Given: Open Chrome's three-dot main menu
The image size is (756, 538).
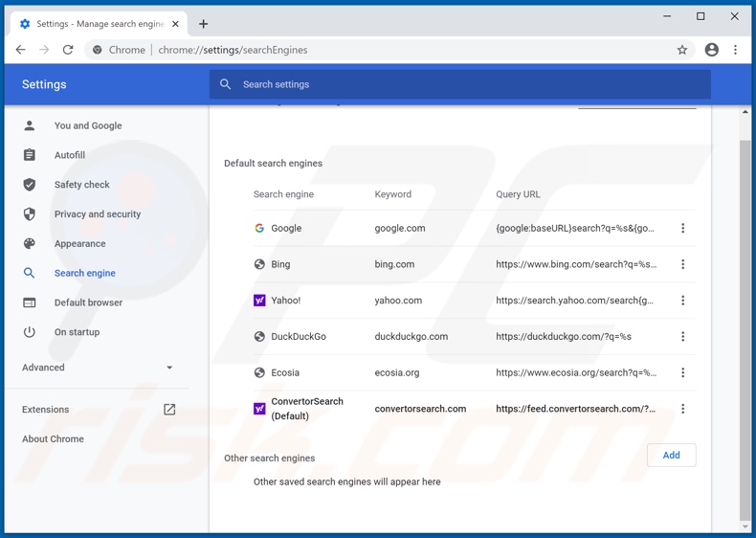Looking at the screenshot, I should click(x=735, y=50).
